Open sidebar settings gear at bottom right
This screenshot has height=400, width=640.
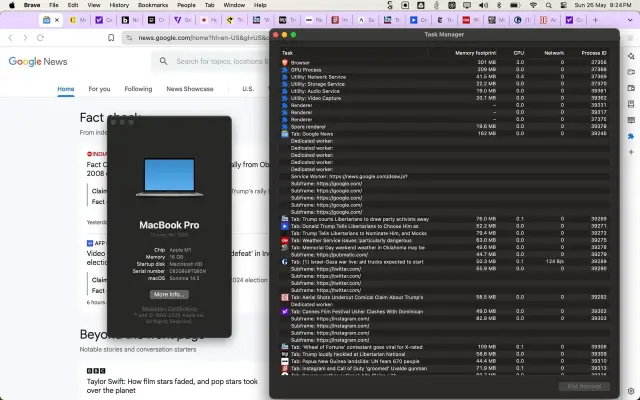[631, 391]
